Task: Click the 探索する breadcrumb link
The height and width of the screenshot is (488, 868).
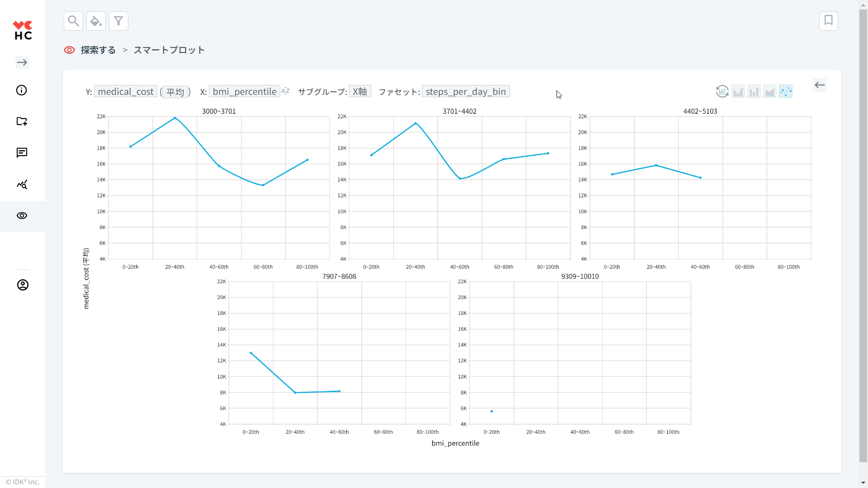Action: (x=98, y=50)
